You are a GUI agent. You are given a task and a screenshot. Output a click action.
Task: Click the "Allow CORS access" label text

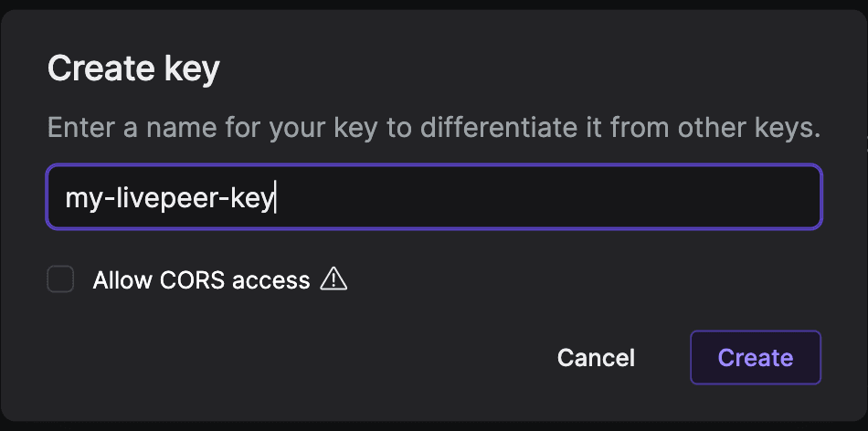201,280
